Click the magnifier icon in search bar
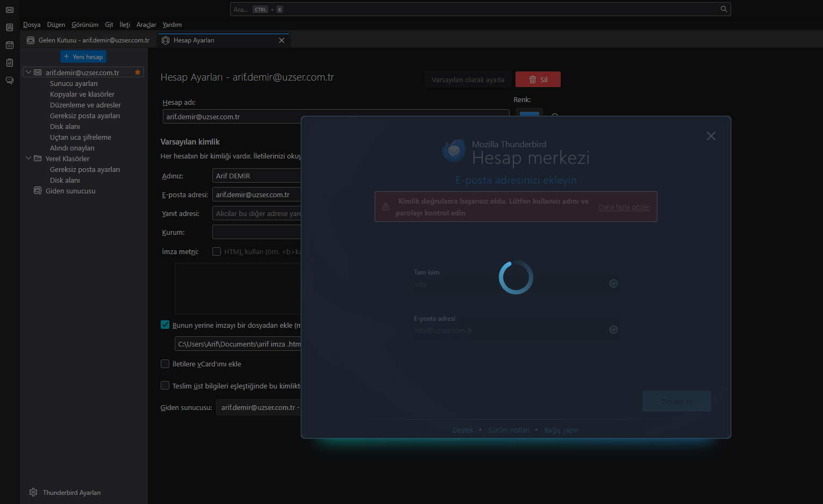The height and width of the screenshot is (504, 823). [x=724, y=9]
